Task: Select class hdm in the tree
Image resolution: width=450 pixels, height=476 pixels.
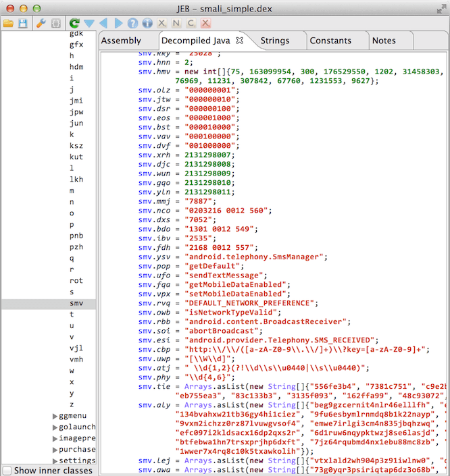Action: 76,67
